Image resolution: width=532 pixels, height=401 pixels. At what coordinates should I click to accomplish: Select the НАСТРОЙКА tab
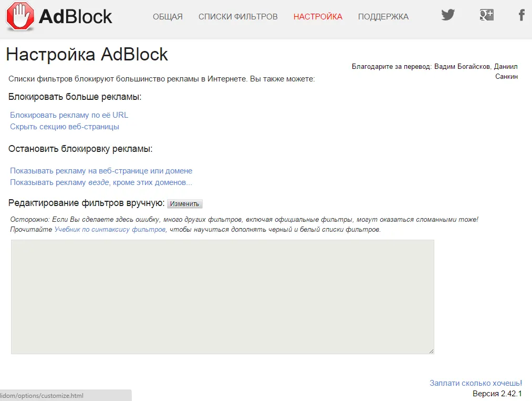point(318,17)
